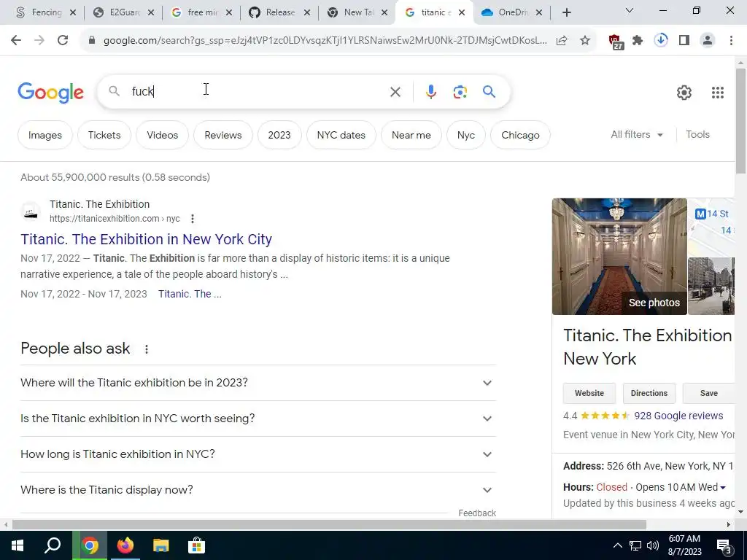Filter results by Reviews

click(x=223, y=135)
